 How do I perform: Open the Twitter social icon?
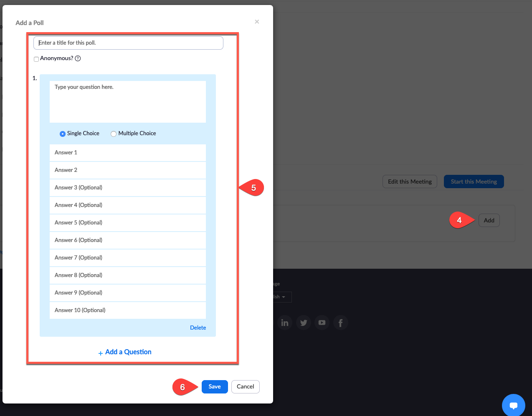(304, 323)
